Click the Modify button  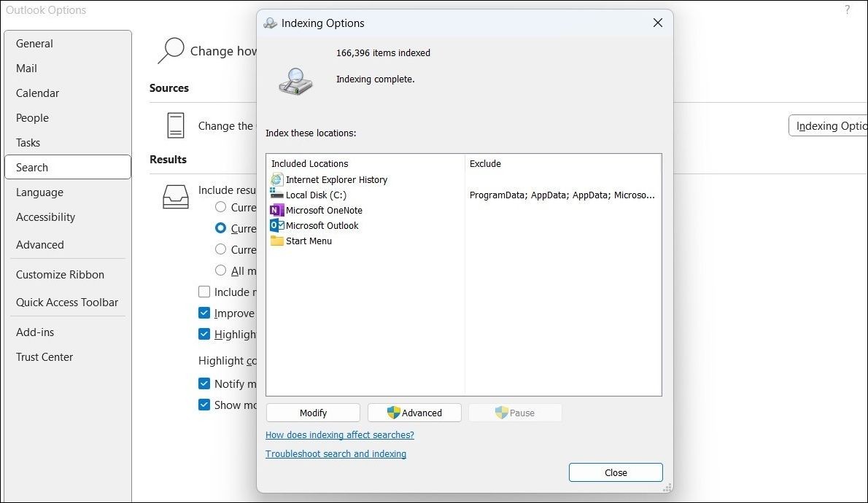314,413
